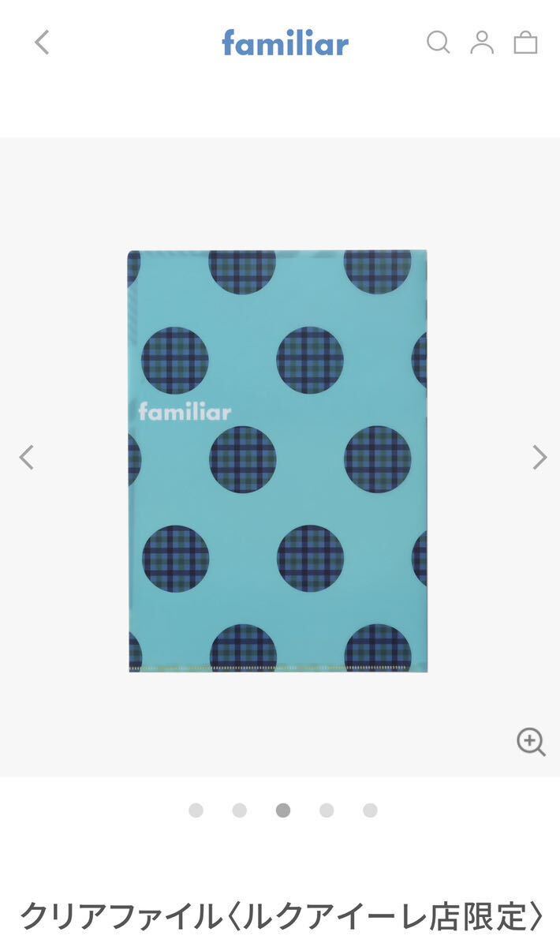560x947 pixels.
Task: Show the previous product image
Action: click(x=27, y=457)
